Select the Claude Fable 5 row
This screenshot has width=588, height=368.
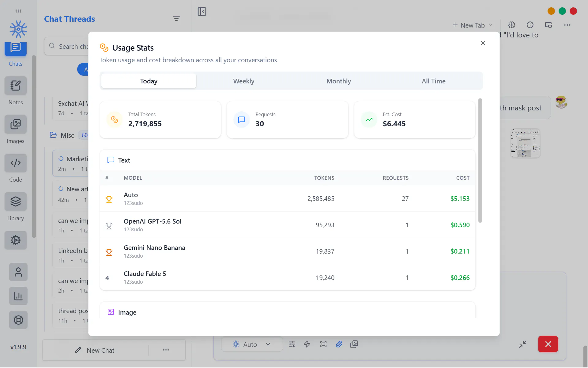pos(288,278)
